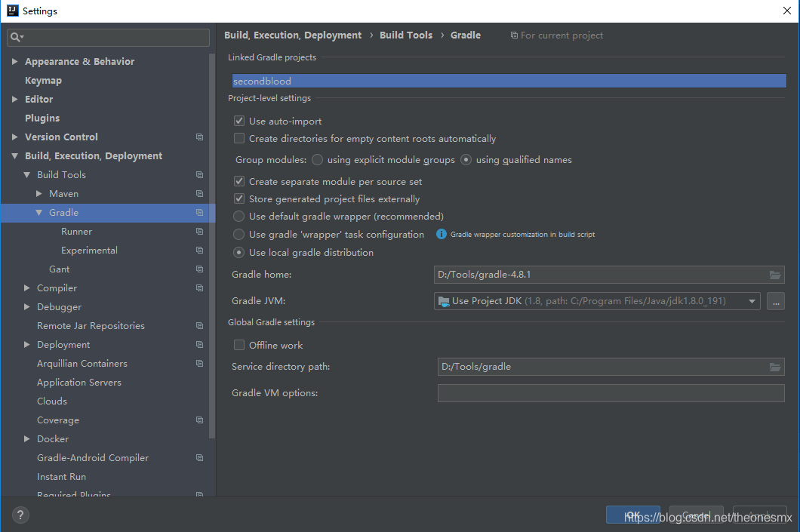Click the IntelliJ logo in the title bar
This screenshot has width=800, height=532.
click(x=12, y=11)
